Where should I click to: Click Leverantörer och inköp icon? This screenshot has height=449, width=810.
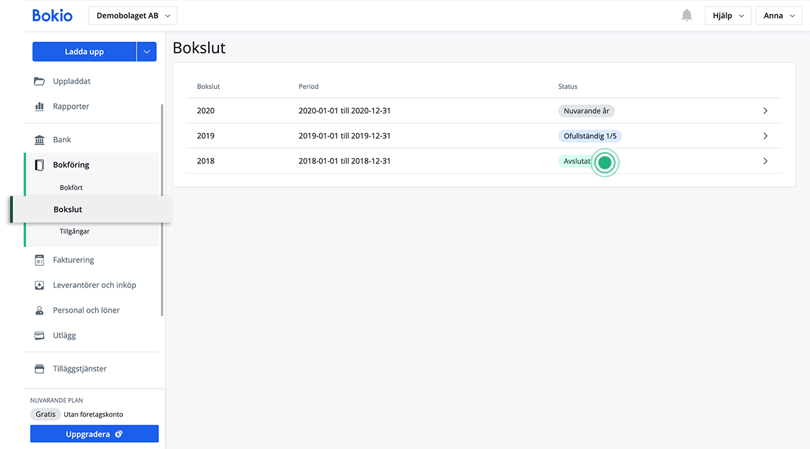click(x=39, y=285)
